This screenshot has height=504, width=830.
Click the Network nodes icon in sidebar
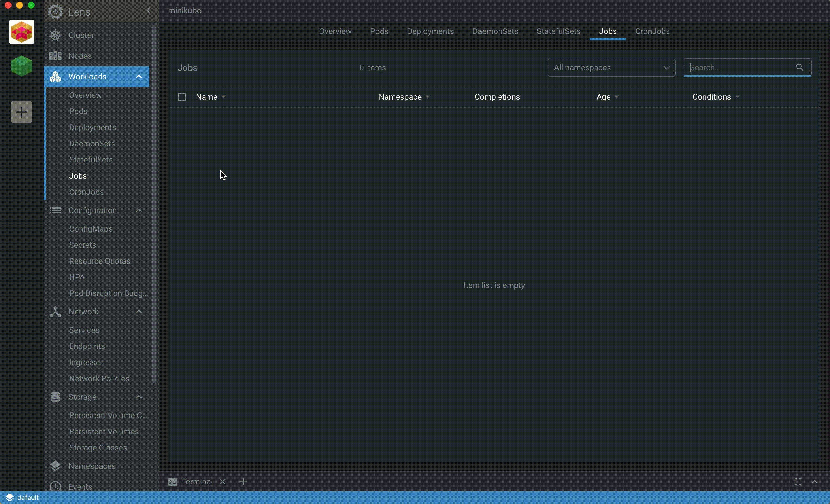pyautogui.click(x=55, y=312)
